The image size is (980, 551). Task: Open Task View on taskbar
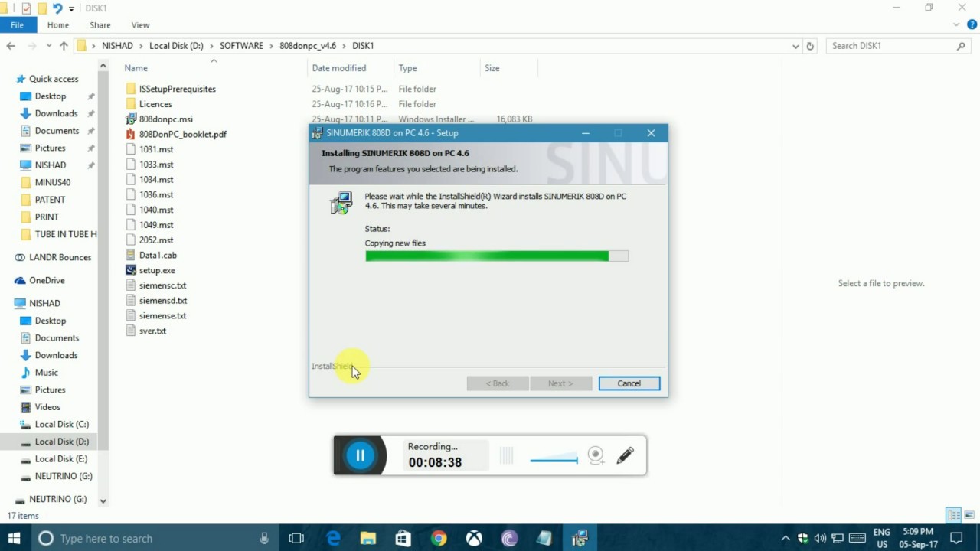(x=296, y=539)
